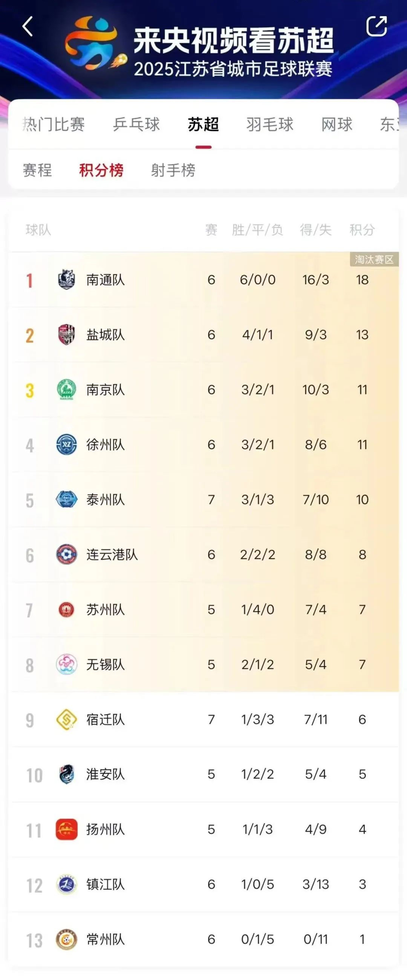Open the 常州队 team logo
The image size is (407, 980).
pyautogui.click(x=67, y=939)
